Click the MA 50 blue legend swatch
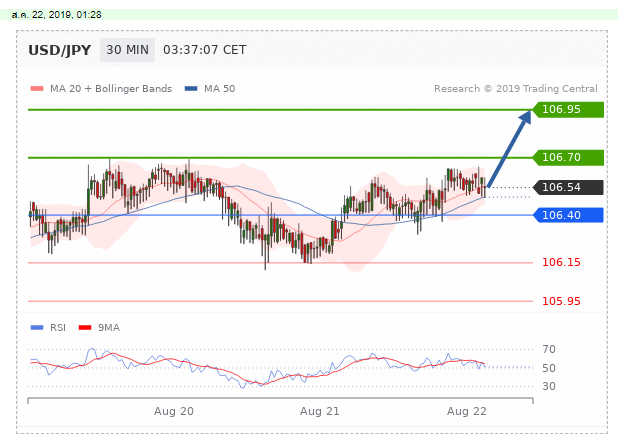This screenshot has height=444, width=618. click(x=191, y=89)
